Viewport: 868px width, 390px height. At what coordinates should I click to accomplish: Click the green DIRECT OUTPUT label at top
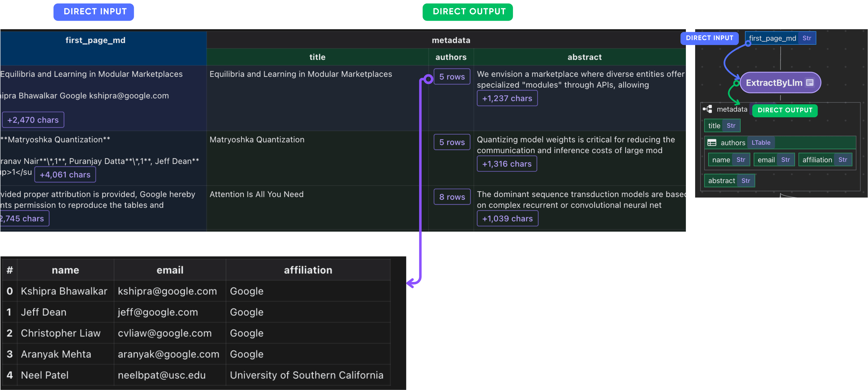[469, 12]
